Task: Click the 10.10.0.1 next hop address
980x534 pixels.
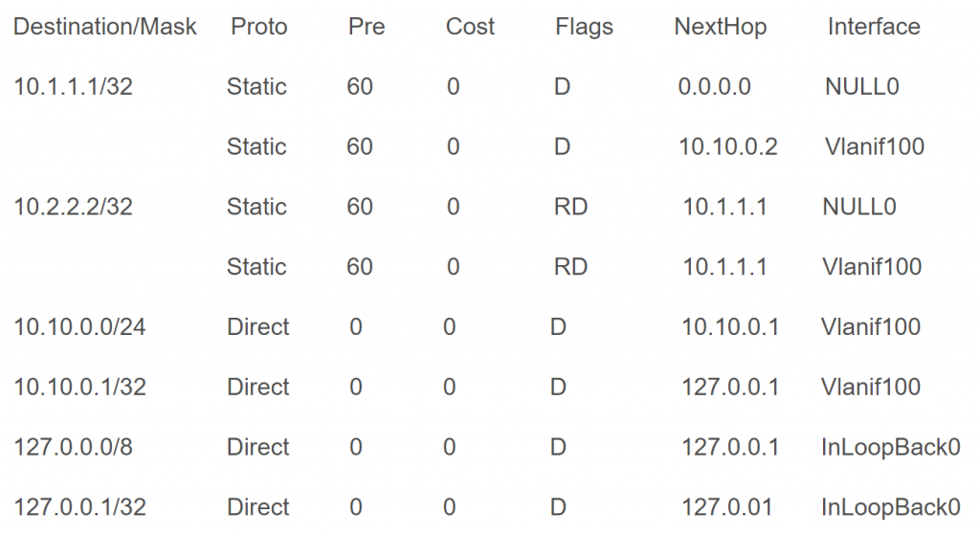Action: pos(730,327)
